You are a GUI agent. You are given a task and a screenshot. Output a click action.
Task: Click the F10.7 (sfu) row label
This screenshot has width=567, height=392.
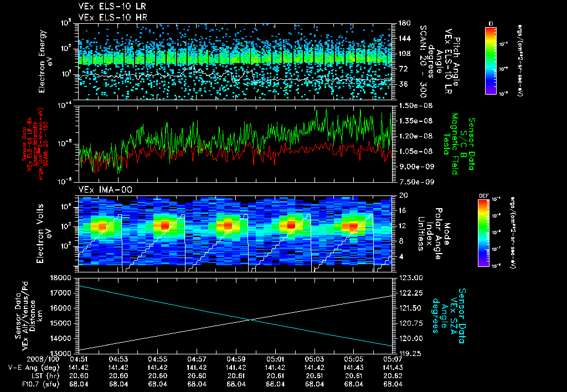tap(40, 384)
